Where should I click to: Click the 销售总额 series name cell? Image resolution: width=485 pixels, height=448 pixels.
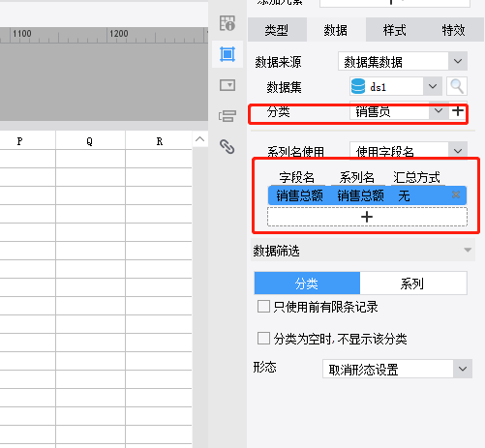(x=360, y=195)
